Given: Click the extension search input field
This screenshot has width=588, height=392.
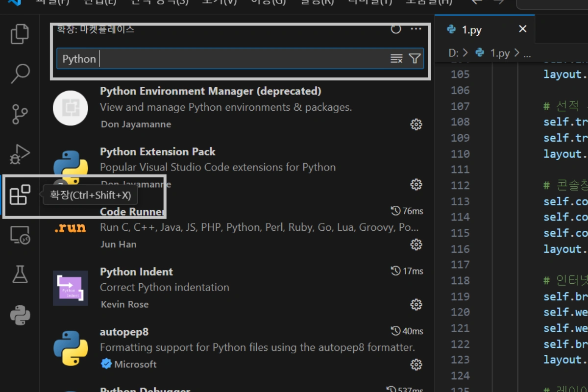Looking at the screenshot, I should 220,59.
